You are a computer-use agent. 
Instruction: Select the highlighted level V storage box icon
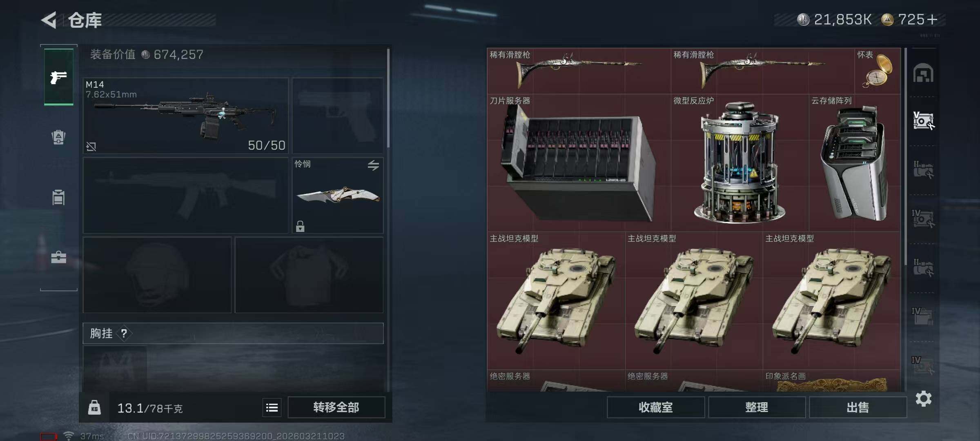click(x=923, y=121)
